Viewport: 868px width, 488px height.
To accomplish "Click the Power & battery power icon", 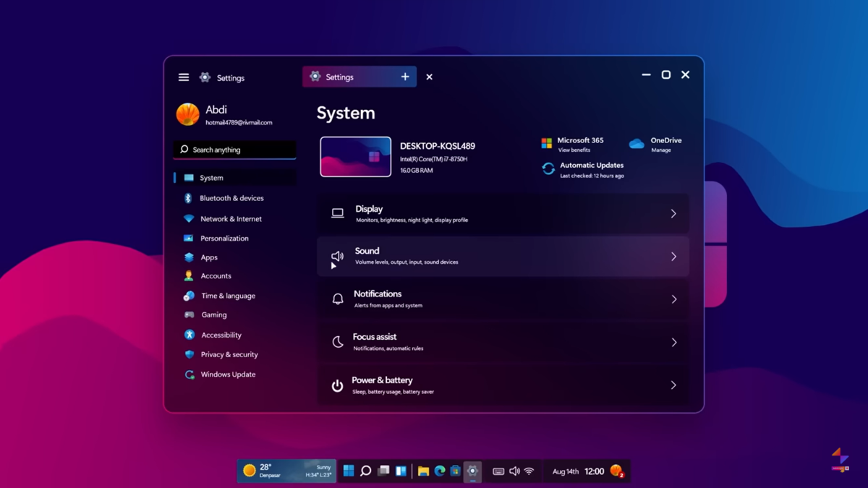I will [337, 385].
